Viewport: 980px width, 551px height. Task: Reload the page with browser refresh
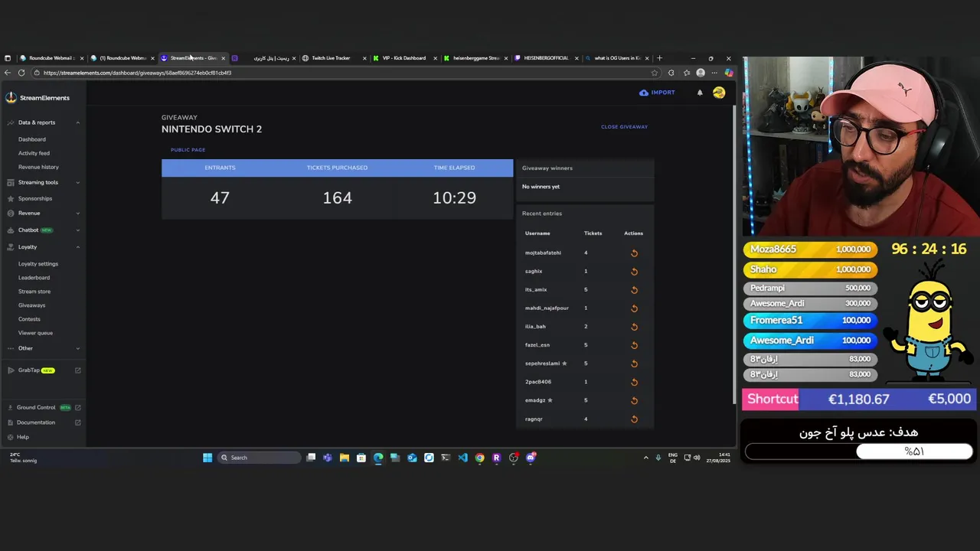[21, 73]
